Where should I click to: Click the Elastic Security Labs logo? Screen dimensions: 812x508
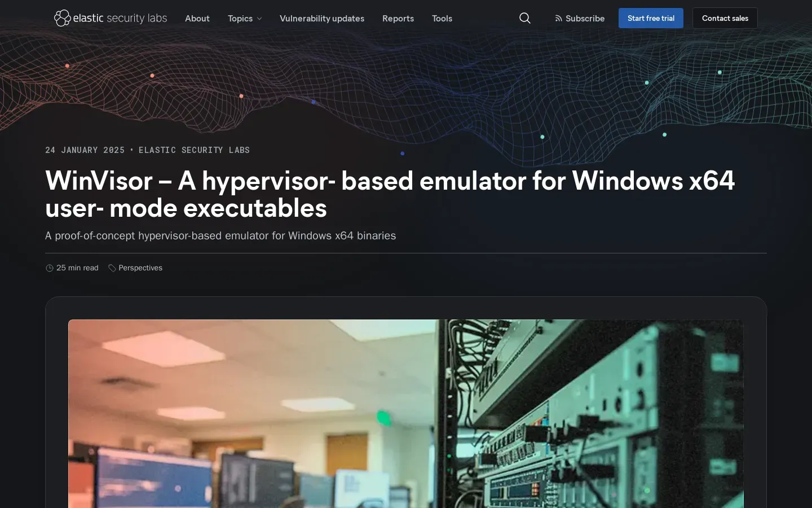coord(111,18)
